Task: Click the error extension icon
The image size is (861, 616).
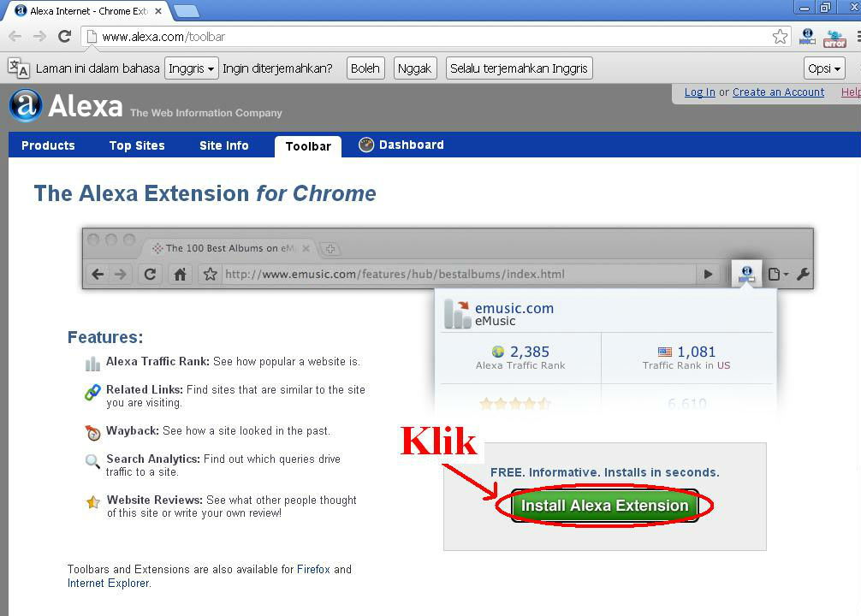Action: pyautogui.click(x=834, y=38)
